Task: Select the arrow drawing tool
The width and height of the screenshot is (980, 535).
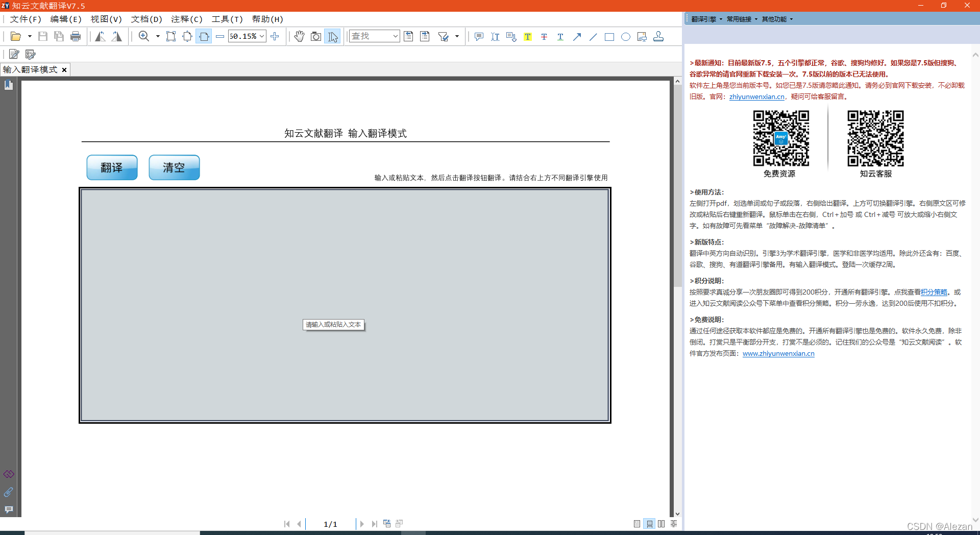Action: [577, 36]
